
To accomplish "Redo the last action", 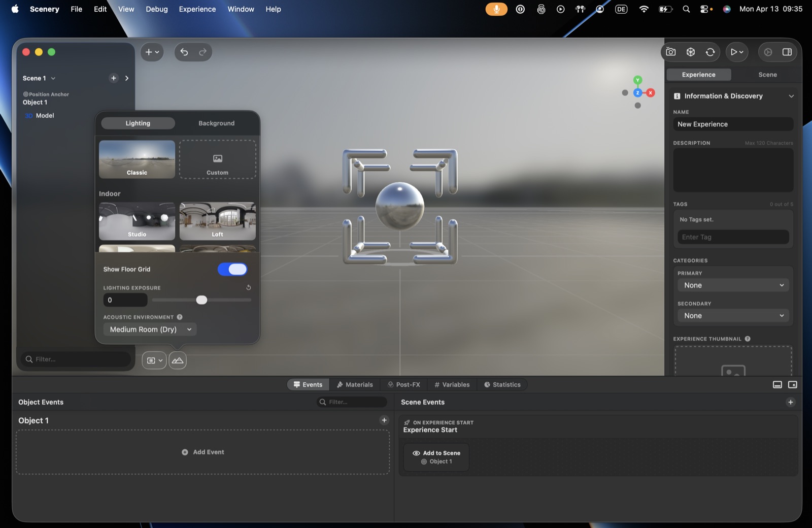I will [202, 52].
